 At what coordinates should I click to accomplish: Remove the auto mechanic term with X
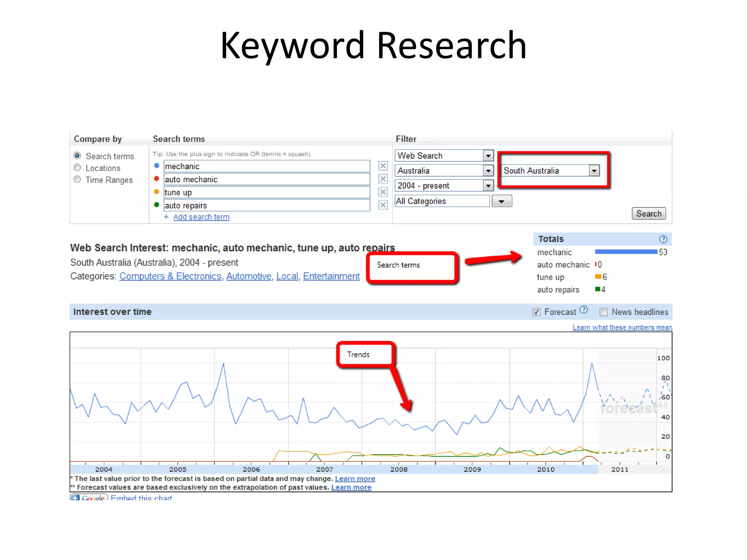click(x=383, y=179)
